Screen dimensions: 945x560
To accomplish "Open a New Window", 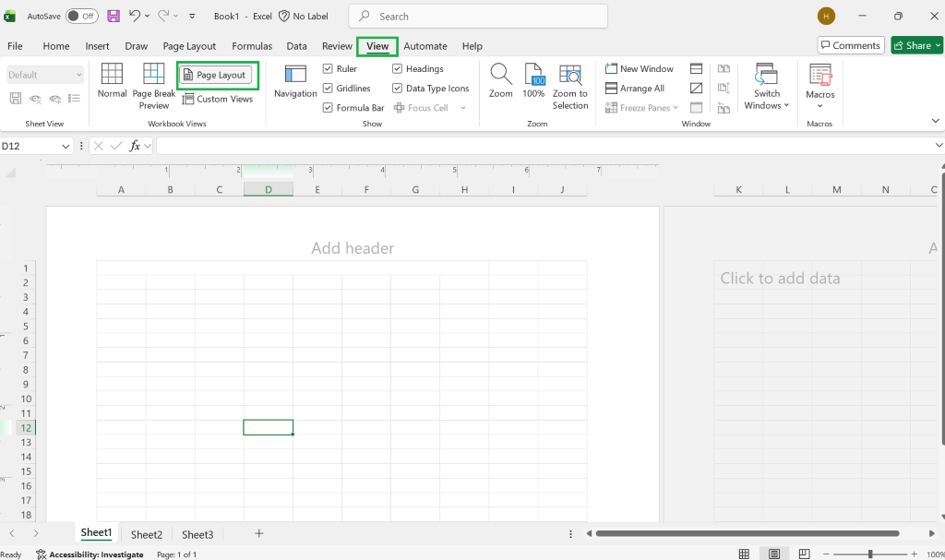I will click(640, 68).
